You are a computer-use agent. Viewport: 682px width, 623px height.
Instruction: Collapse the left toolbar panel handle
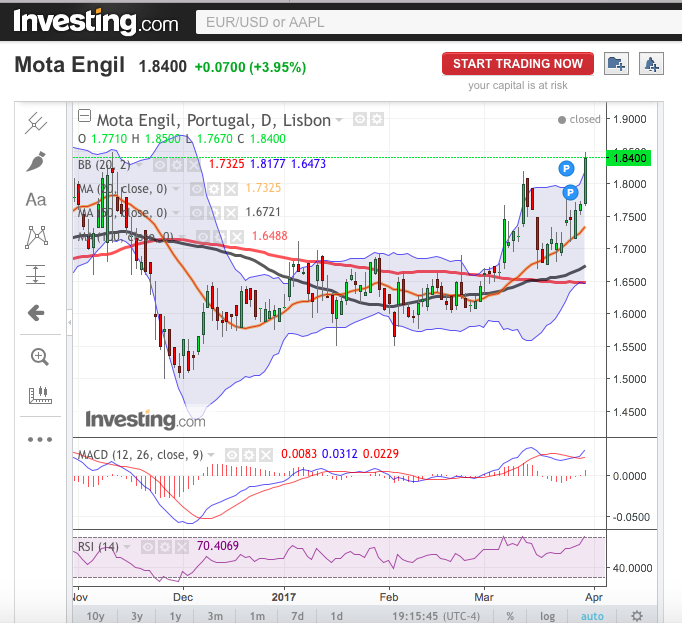pyautogui.click(x=70, y=322)
